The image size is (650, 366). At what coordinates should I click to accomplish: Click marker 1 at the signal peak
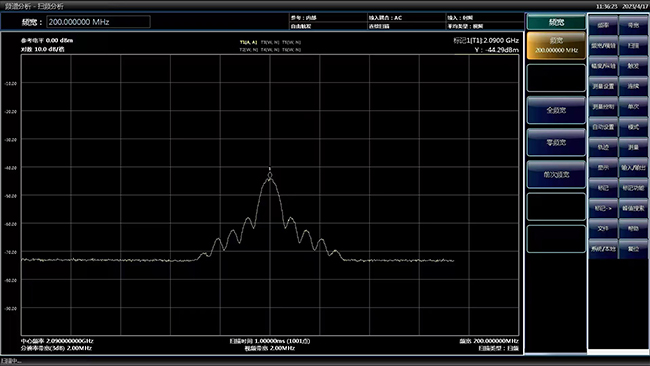click(x=270, y=175)
